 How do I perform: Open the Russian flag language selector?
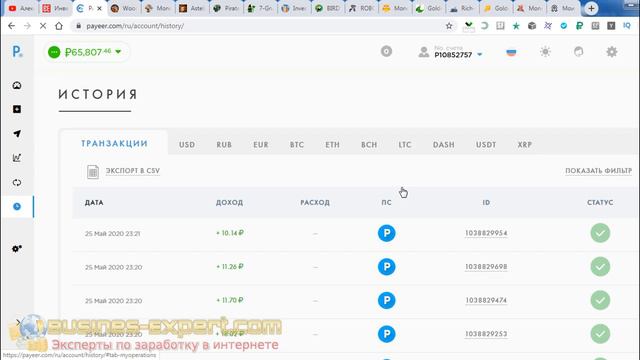tap(511, 52)
